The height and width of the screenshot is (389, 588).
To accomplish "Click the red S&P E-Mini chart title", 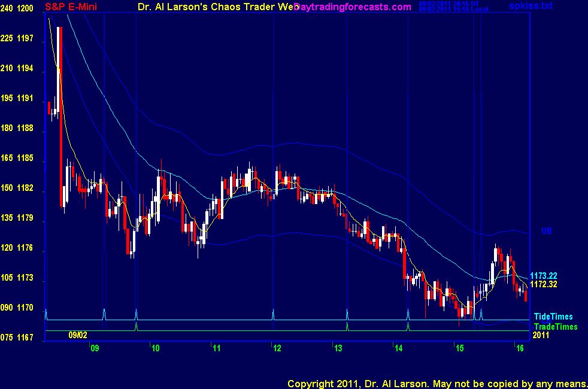I will coord(71,7).
